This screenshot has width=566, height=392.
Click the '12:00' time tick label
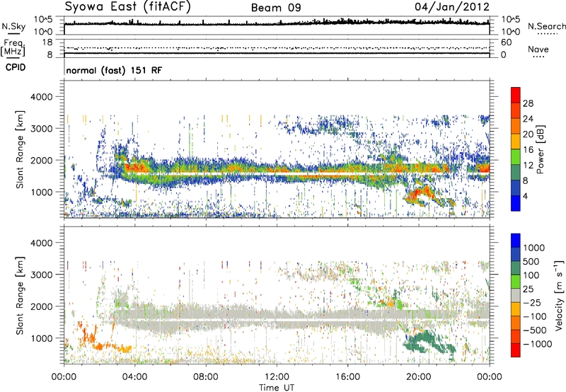coord(277,377)
